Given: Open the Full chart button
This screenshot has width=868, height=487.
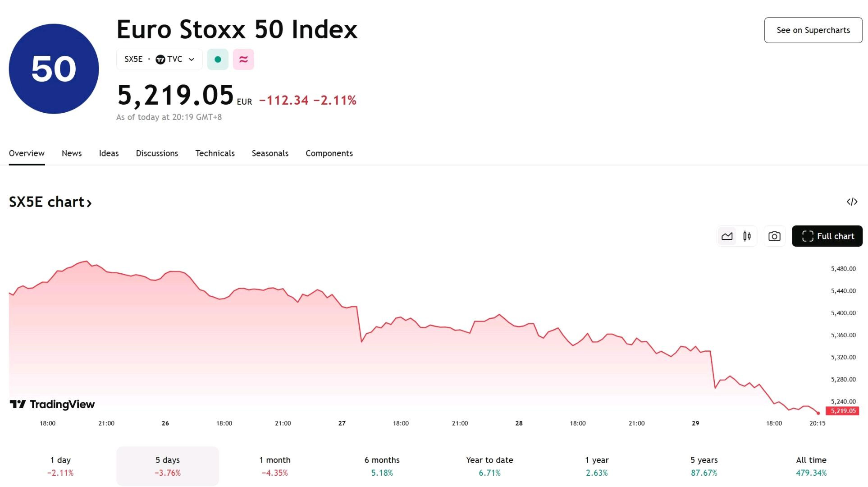Looking at the screenshot, I should click(x=827, y=236).
